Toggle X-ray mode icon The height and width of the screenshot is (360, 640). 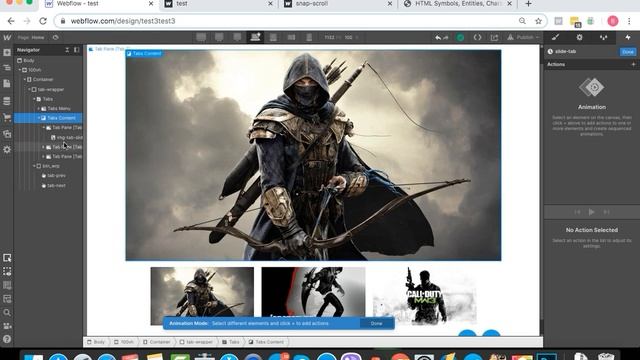tap(7, 299)
